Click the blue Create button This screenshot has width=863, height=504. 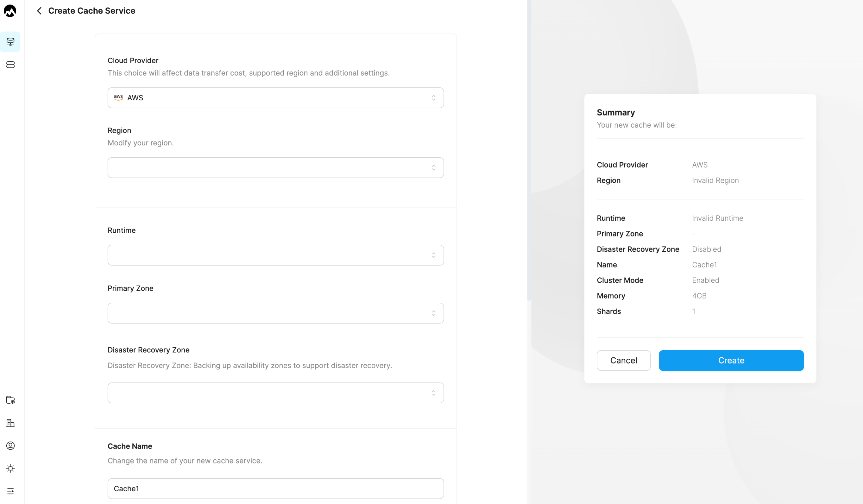click(731, 360)
